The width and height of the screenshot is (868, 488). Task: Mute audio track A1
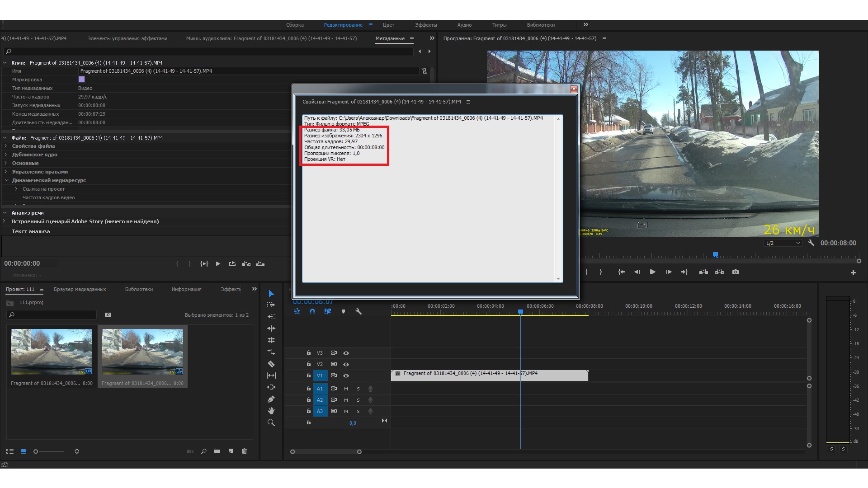(x=346, y=389)
